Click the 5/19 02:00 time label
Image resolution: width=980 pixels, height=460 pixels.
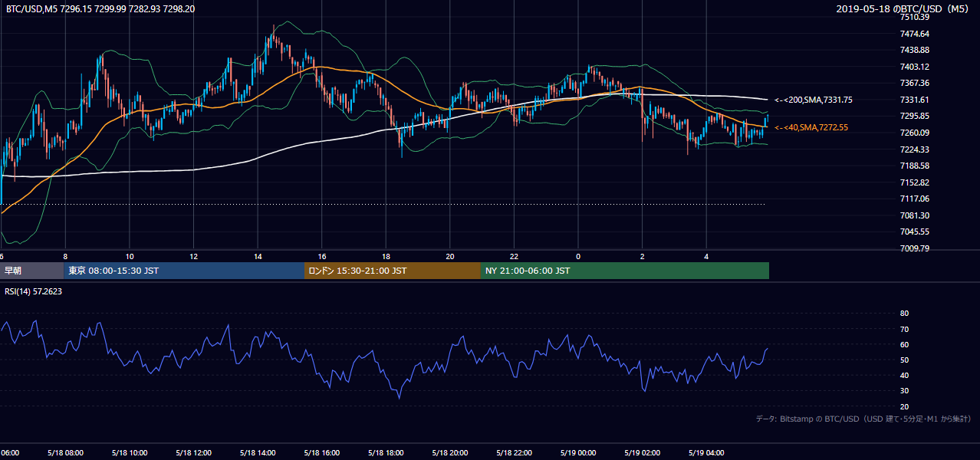642,453
